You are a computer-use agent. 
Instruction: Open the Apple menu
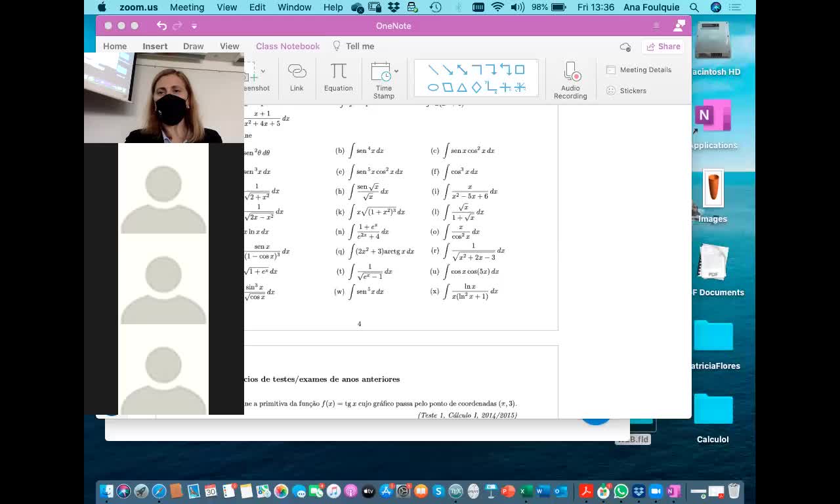[102, 7]
